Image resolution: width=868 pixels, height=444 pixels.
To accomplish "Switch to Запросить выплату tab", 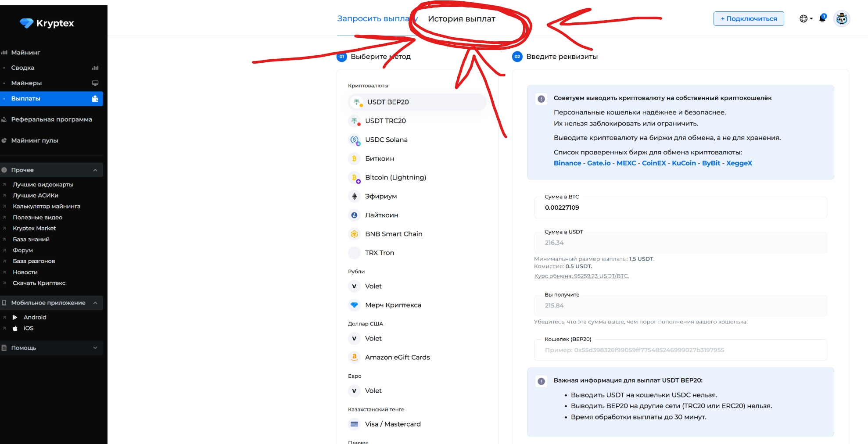I will pyautogui.click(x=377, y=18).
